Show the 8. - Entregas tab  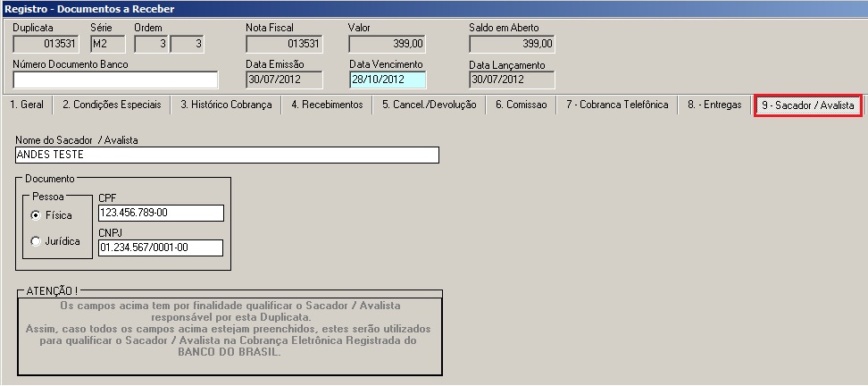click(x=714, y=105)
